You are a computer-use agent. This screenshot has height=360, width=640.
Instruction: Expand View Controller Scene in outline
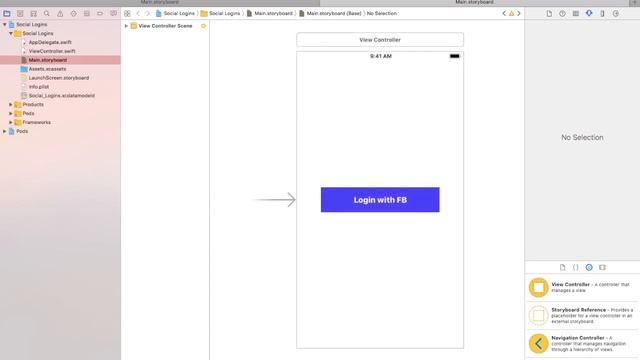click(x=126, y=26)
